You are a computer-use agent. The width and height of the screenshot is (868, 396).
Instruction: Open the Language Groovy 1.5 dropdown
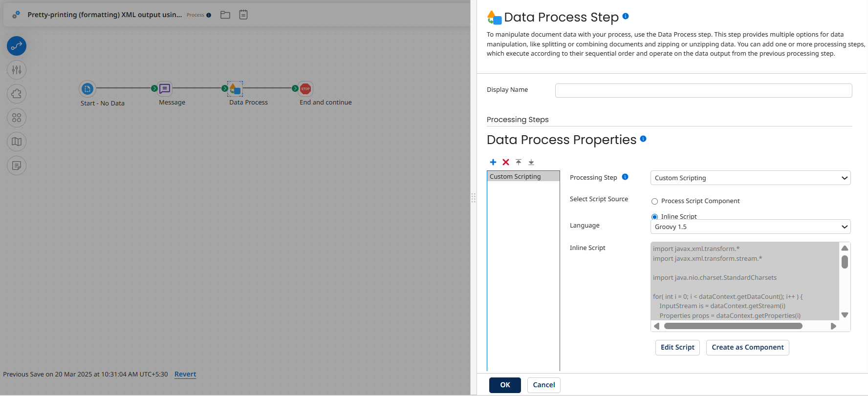coord(750,227)
